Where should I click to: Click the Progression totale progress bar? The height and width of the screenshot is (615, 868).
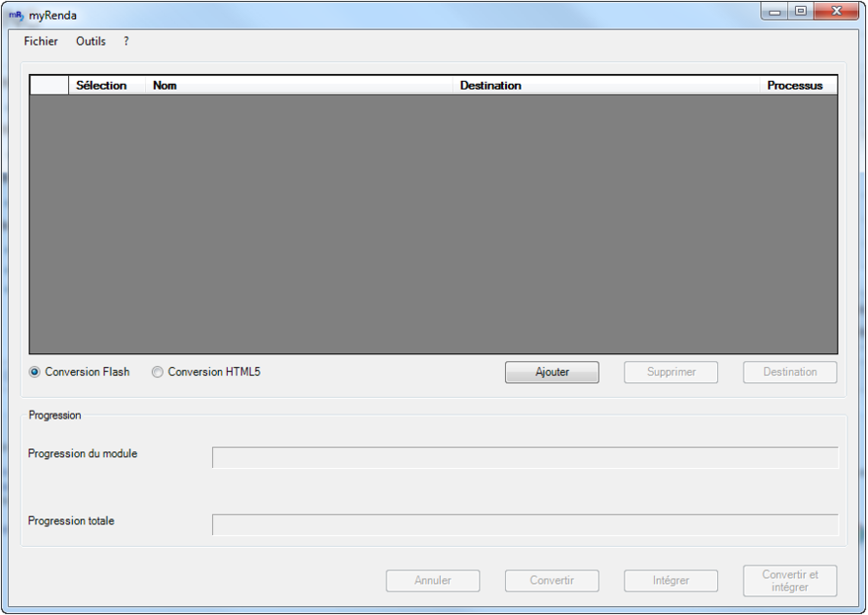coord(525,525)
